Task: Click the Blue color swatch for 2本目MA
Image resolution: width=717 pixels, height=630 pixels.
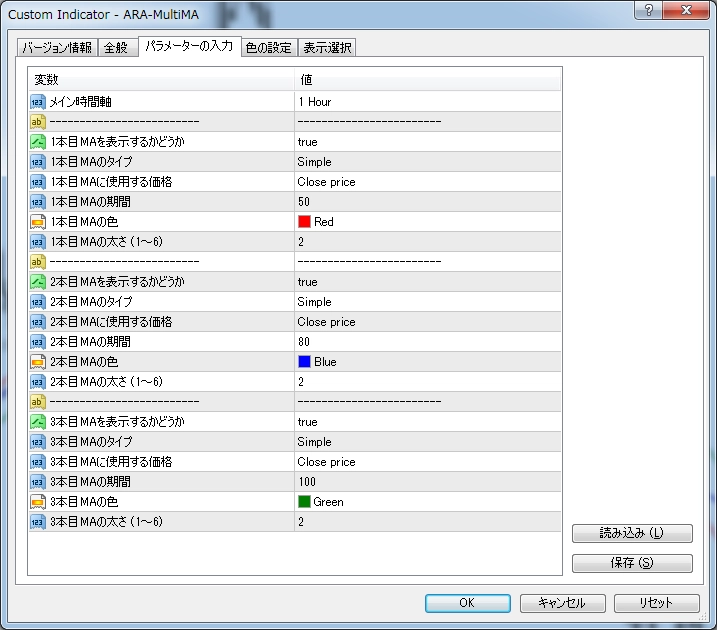Action: point(304,362)
